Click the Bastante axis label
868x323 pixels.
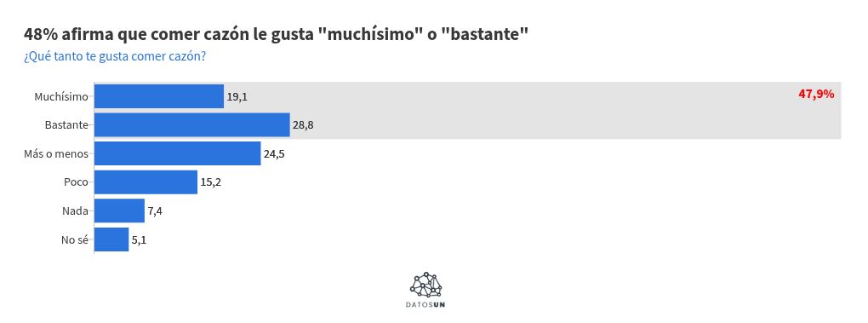point(66,125)
